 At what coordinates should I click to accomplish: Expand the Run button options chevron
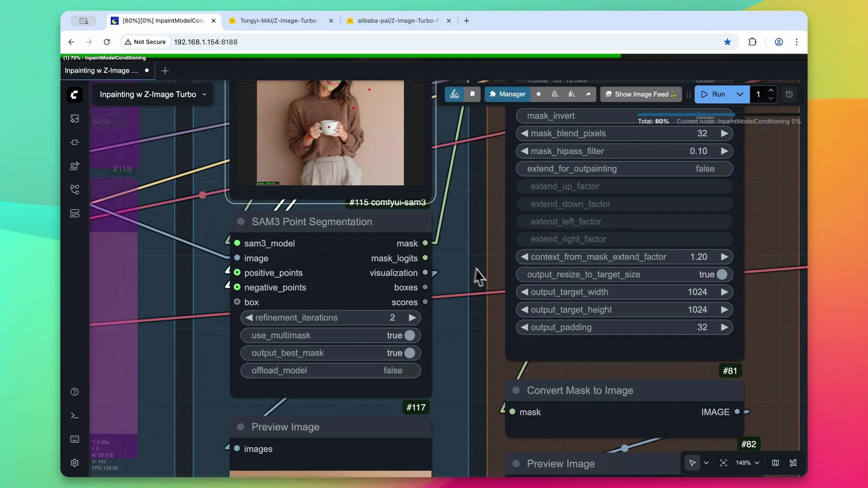pos(739,94)
